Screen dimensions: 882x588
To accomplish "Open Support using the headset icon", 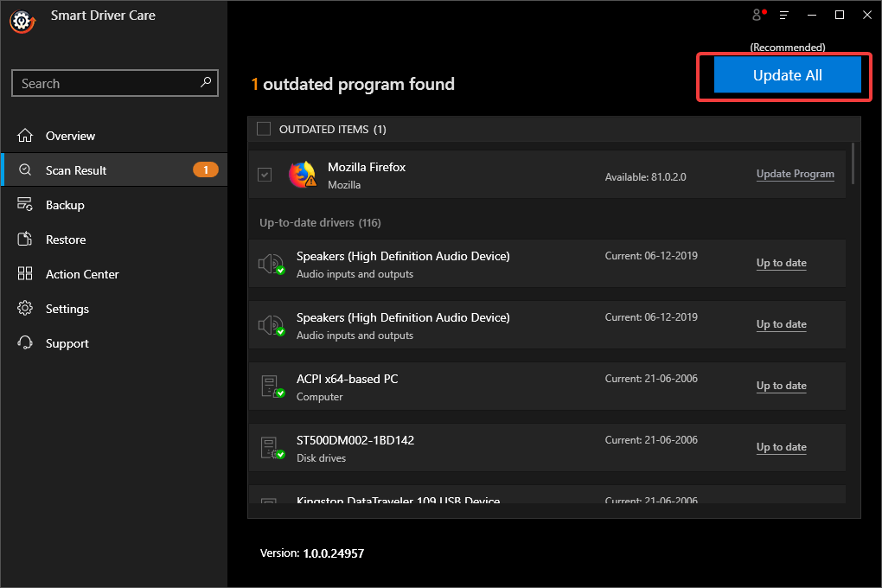I will tap(25, 342).
